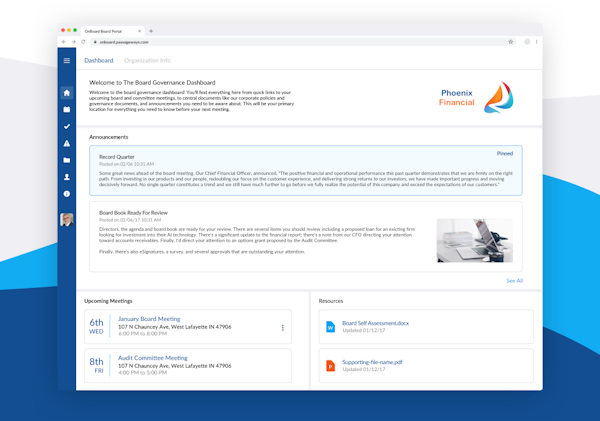Open the info circle sidebar icon
Screen dimensions: 600x421
pos(67,194)
